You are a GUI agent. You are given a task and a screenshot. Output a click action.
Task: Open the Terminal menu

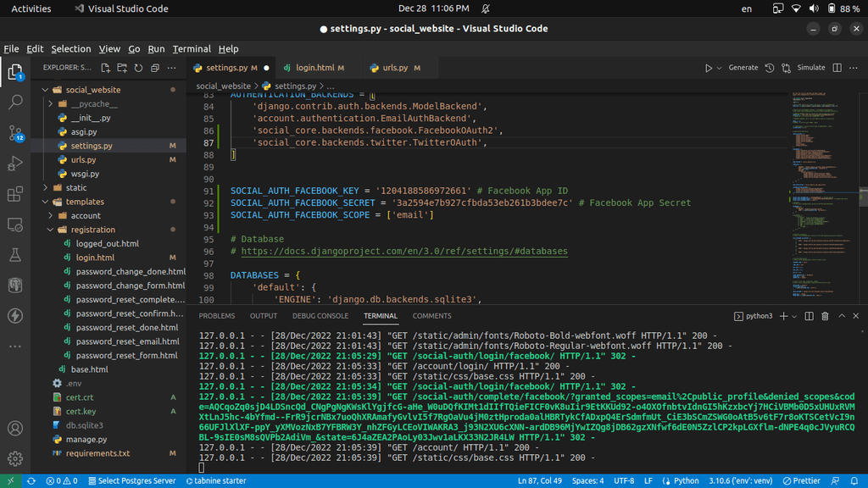coord(192,48)
